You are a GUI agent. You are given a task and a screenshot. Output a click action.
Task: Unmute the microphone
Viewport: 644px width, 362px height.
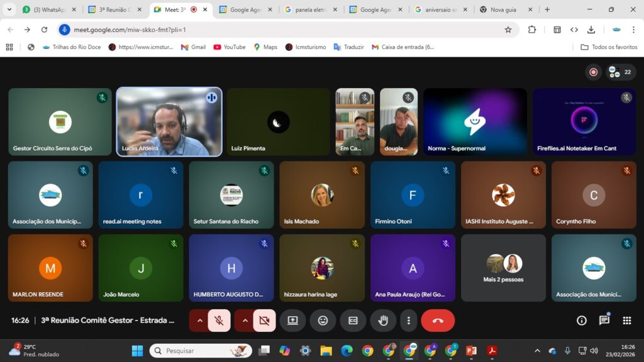pyautogui.click(x=219, y=321)
